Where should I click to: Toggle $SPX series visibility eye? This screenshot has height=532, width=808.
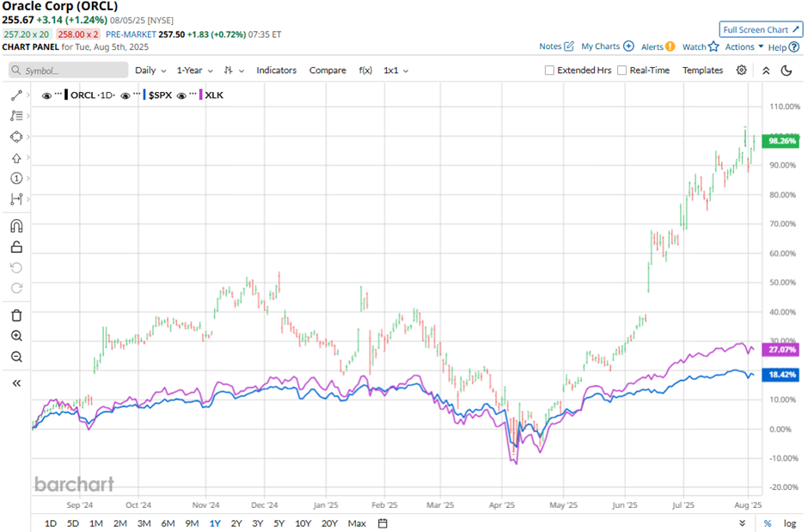coord(125,95)
